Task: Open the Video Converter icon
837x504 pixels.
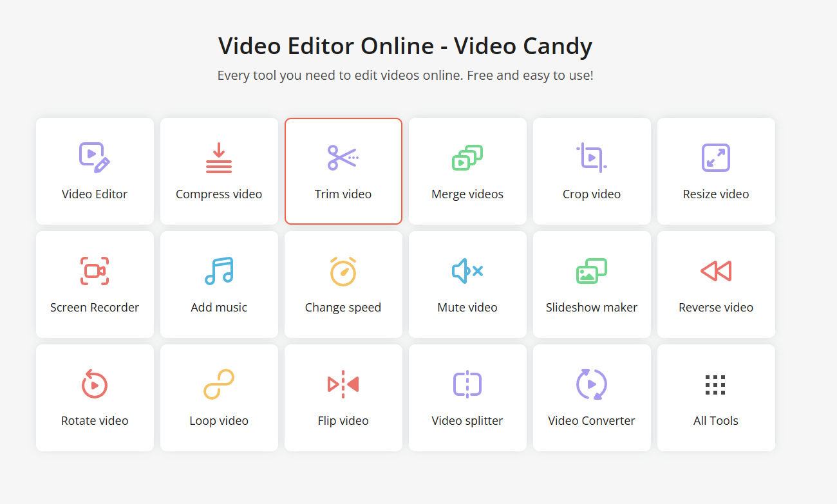Action: click(x=592, y=384)
